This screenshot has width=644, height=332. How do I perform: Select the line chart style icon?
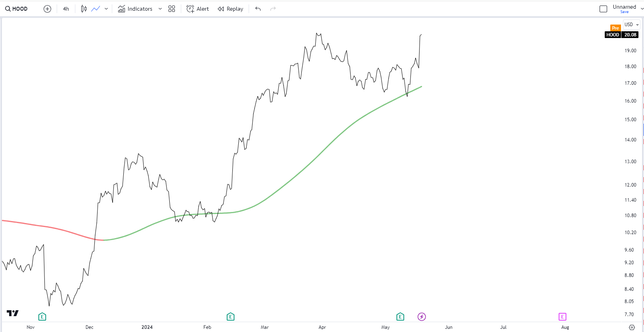point(96,9)
